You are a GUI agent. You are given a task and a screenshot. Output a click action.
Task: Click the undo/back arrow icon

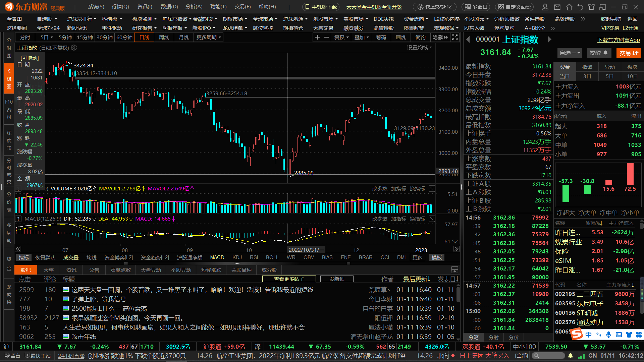click(x=580, y=7)
